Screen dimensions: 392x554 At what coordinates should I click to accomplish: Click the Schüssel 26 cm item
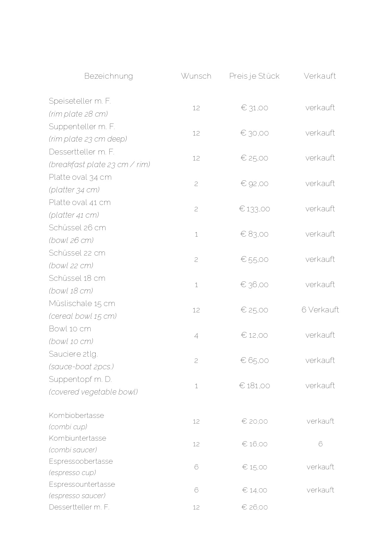[77, 228]
